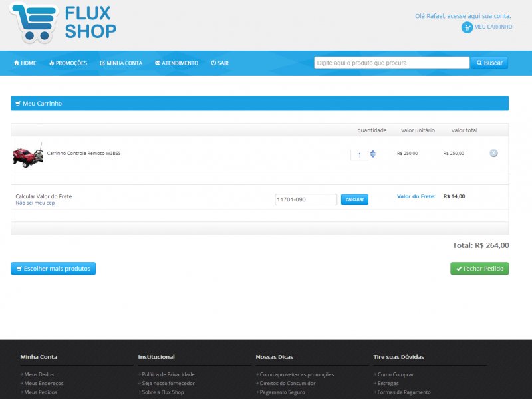Click the calcular shipping button
This screenshot has height=399, width=532.
(x=354, y=199)
